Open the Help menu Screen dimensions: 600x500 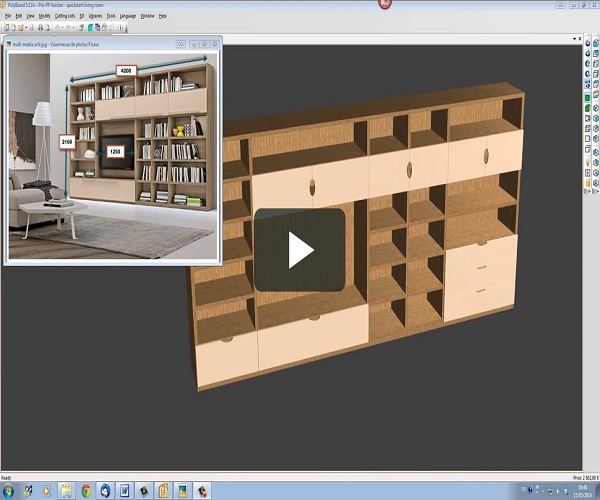click(x=163, y=16)
